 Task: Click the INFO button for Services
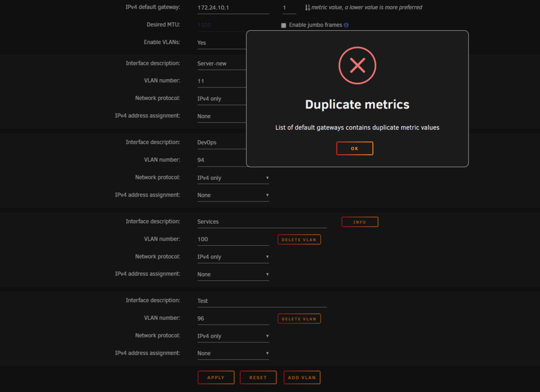(x=360, y=222)
